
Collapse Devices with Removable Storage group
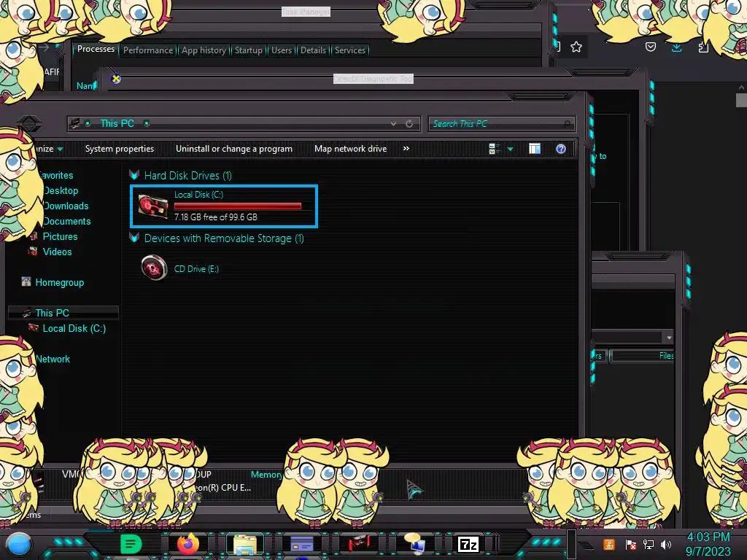pyautogui.click(x=134, y=238)
